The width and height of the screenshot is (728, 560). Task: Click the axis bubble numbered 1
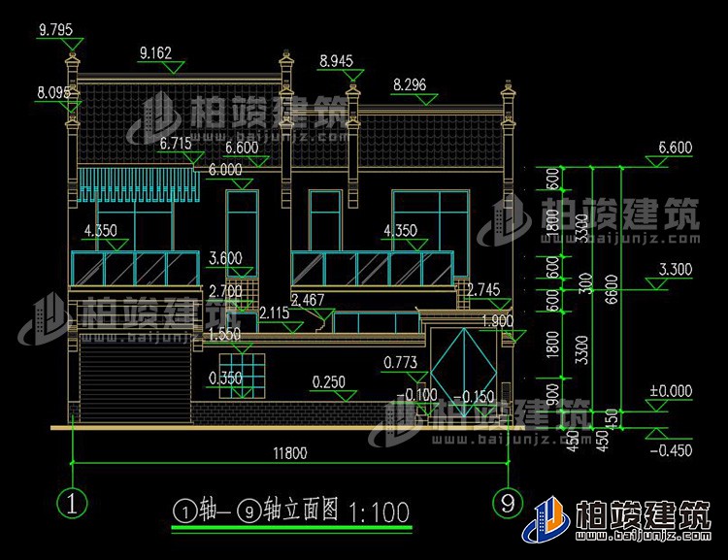pos(73,503)
